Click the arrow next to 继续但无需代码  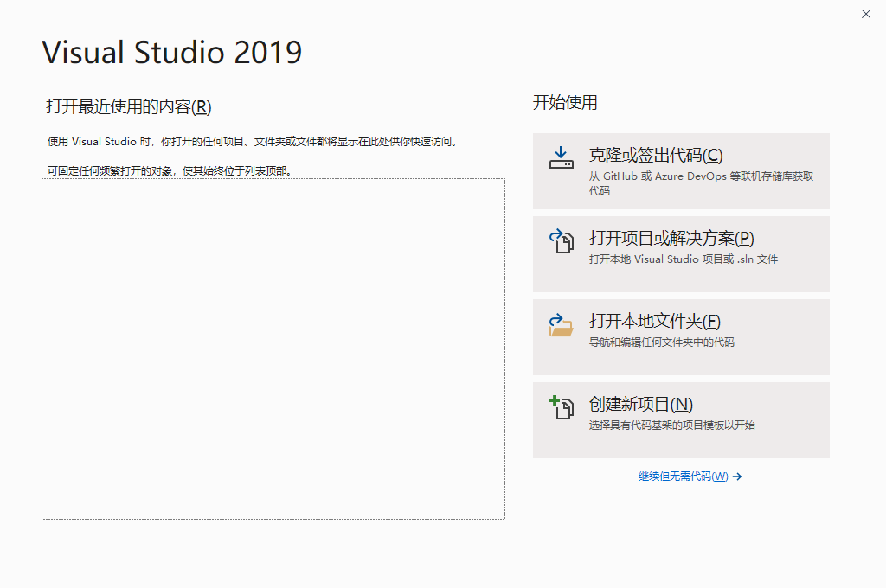click(737, 476)
